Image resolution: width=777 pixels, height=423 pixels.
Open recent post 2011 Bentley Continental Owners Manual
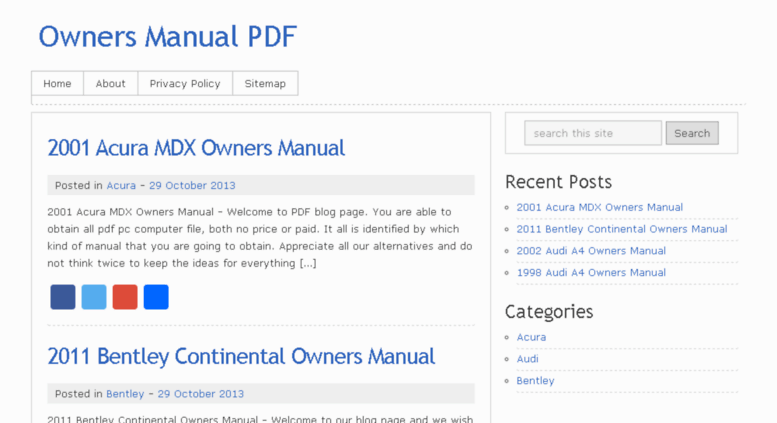point(622,229)
